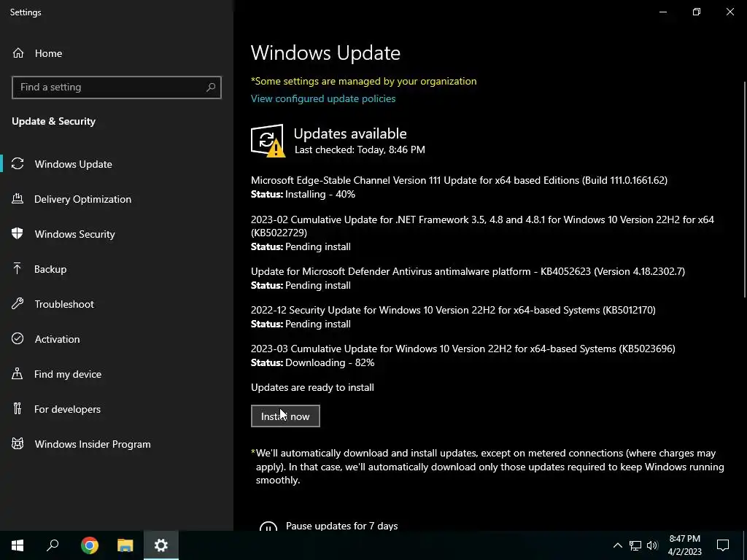Click the Windows Security shield icon

18,234
